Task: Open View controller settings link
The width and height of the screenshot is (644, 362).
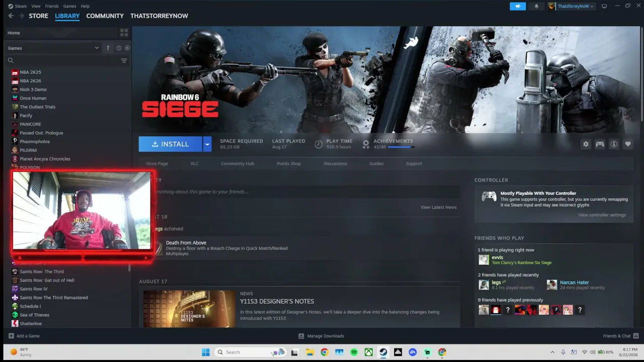Action: (602, 215)
